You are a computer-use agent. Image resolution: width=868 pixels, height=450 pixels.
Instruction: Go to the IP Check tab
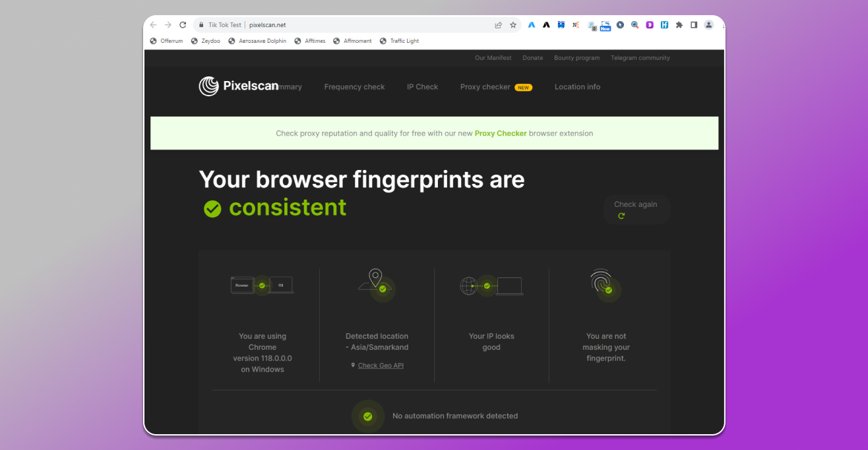click(422, 87)
